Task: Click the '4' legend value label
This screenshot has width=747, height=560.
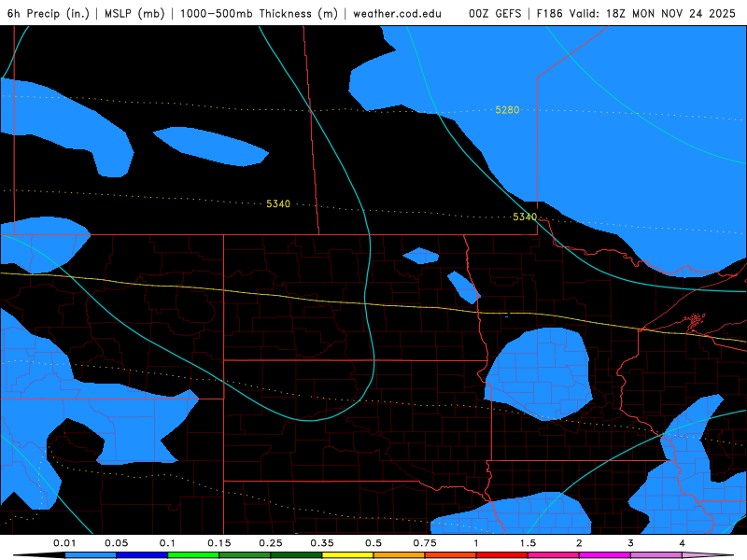Action: 683,543
